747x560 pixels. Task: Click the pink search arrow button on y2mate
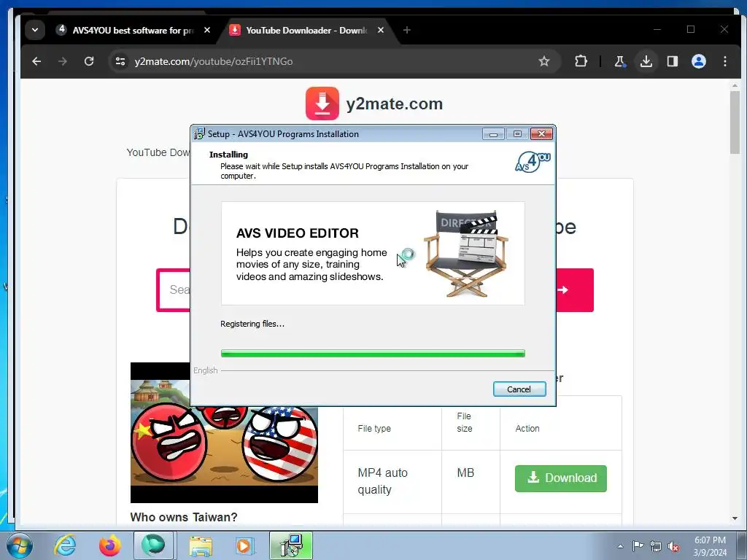click(x=575, y=290)
